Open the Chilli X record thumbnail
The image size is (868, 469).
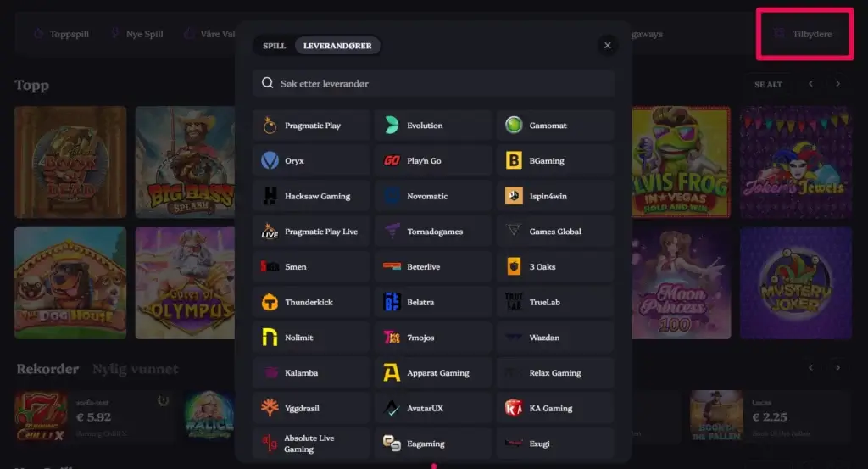(x=42, y=416)
